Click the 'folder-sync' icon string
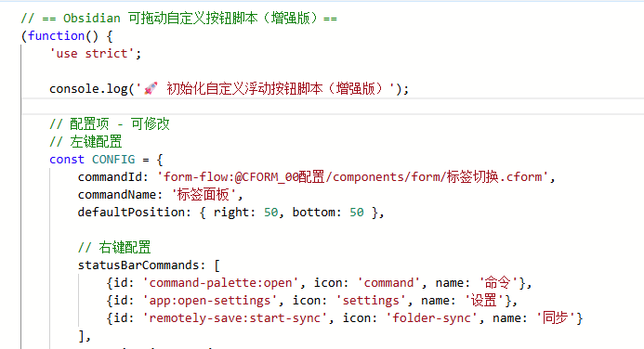This screenshot has height=349, width=644. pos(431,318)
